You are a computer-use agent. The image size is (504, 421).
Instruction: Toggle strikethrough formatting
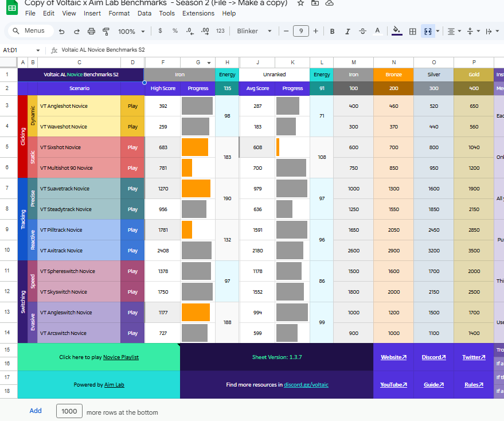pyautogui.click(x=362, y=31)
